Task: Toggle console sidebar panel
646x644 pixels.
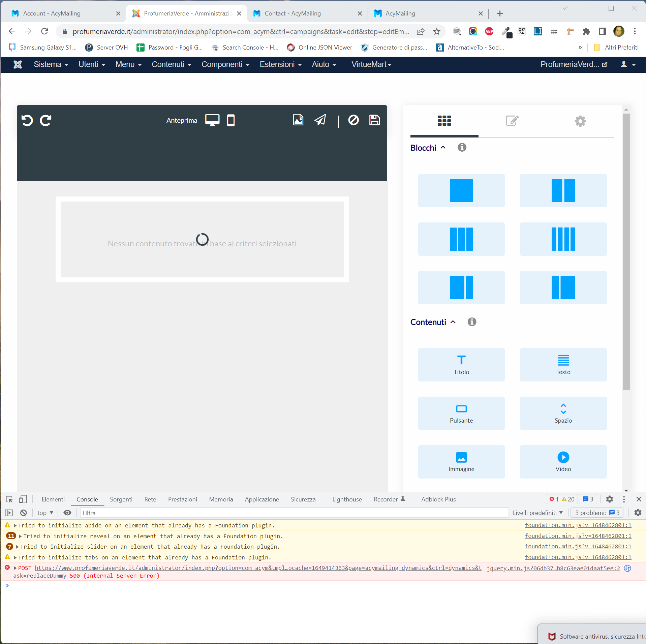Action: 9,513
